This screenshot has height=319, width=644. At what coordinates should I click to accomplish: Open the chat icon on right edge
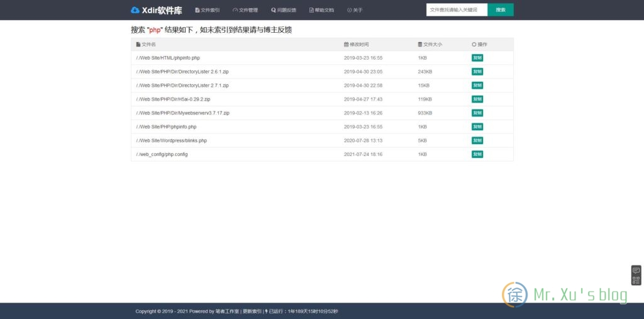pyautogui.click(x=636, y=271)
